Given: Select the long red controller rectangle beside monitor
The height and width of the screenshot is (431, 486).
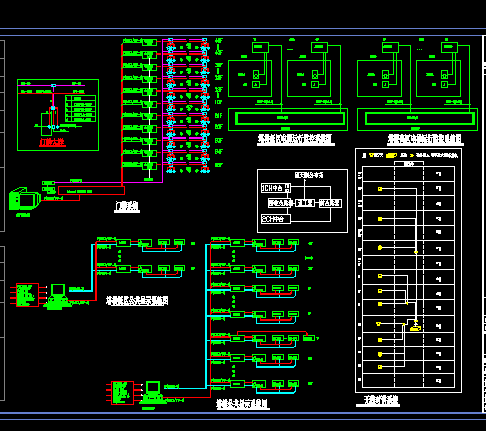Looking at the screenshot, I should [x=91, y=191].
